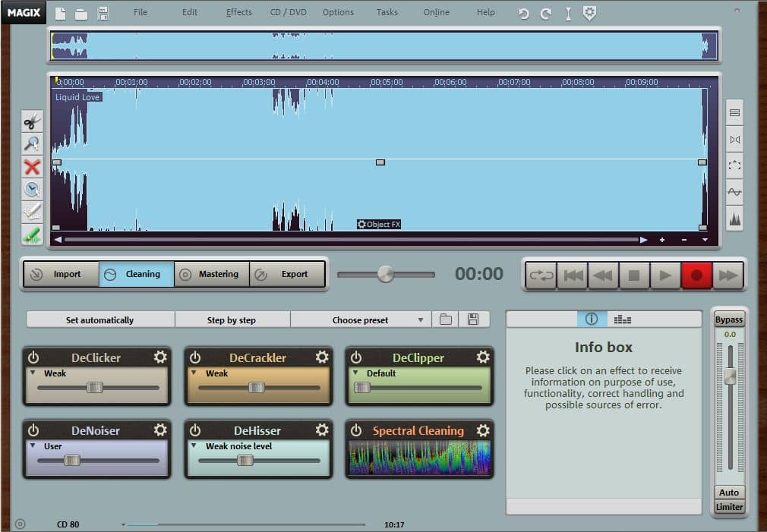Click the Object FX label on waveform
The width and height of the screenshot is (767, 532).
(x=379, y=225)
